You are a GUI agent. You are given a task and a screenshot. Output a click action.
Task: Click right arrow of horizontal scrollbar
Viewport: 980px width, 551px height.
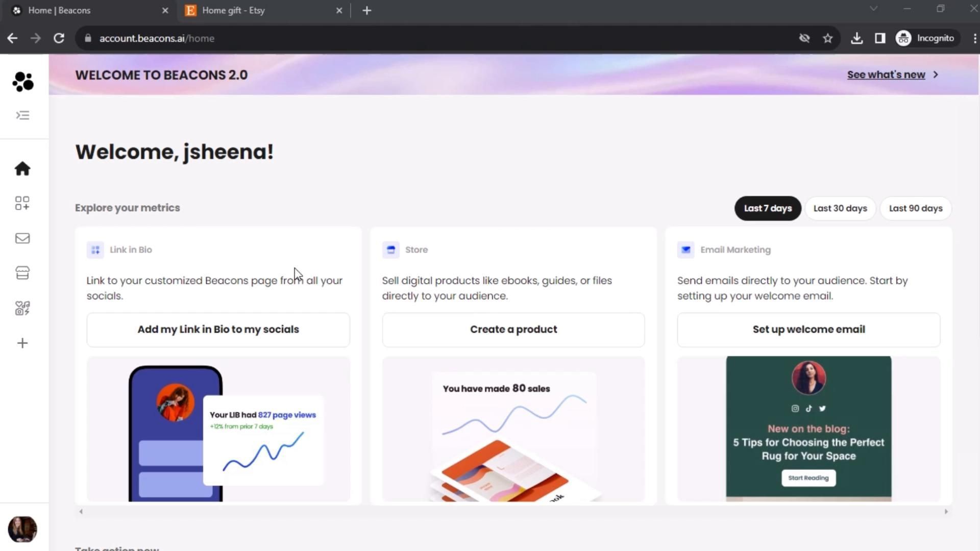tap(946, 511)
